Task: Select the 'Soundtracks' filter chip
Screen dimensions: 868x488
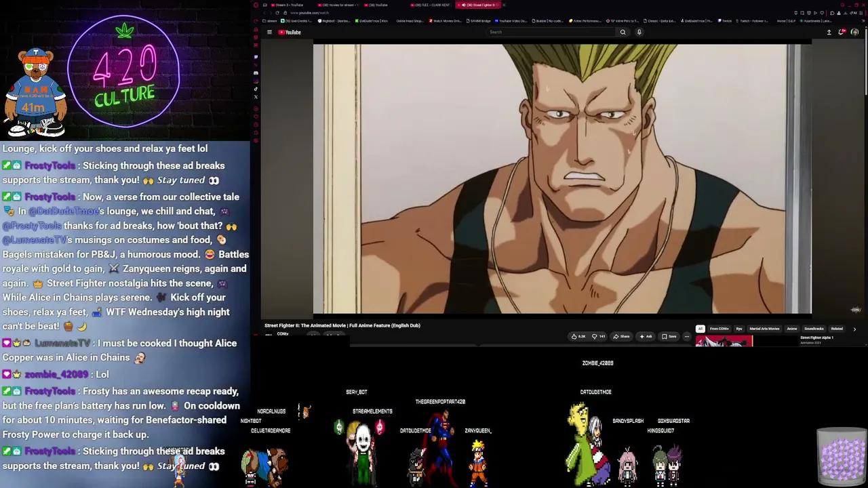Action: [x=814, y=329]
